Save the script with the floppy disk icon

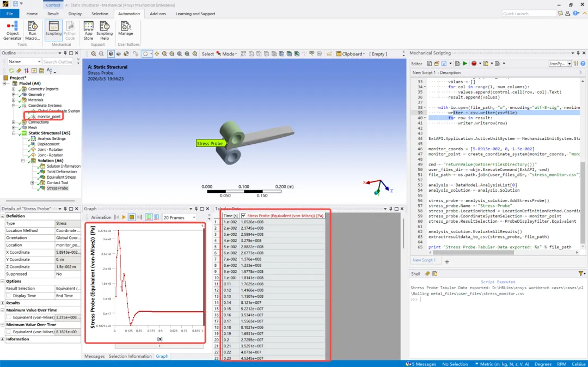[444, 64]
